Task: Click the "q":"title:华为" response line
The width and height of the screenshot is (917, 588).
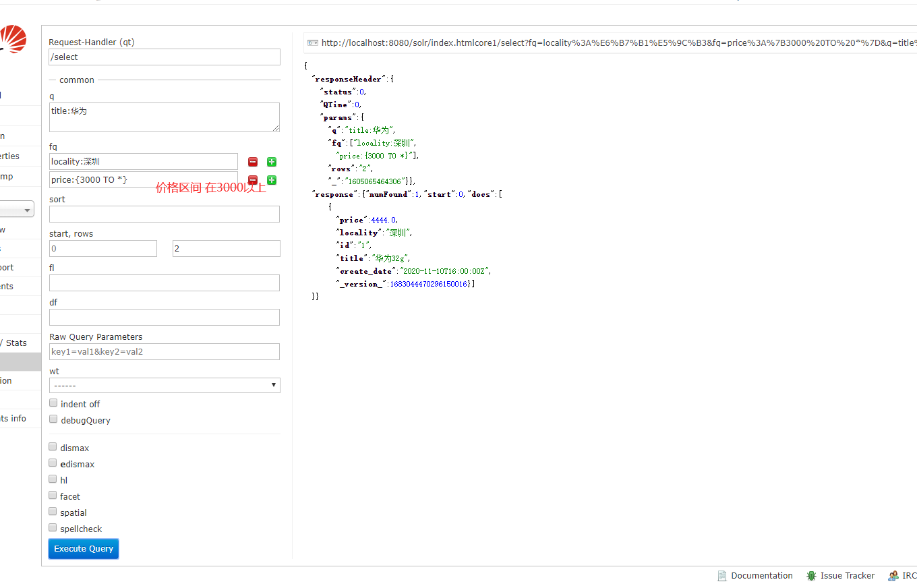Action: pyautogui.click(x=361, y=130)
